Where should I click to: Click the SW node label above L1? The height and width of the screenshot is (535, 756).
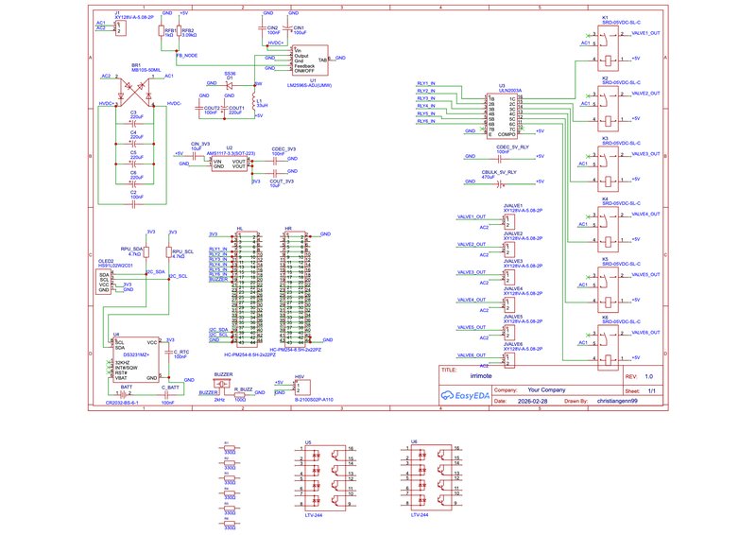tap(258, 84)
